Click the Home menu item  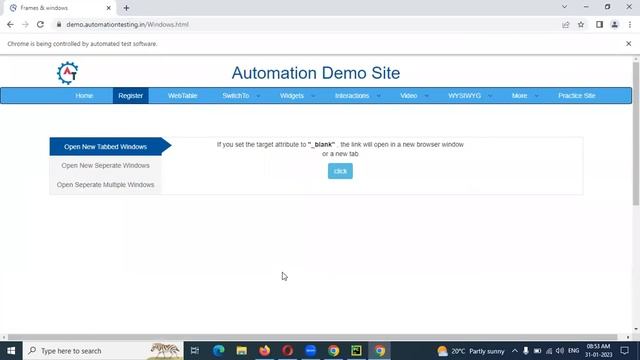coord(84,96)
